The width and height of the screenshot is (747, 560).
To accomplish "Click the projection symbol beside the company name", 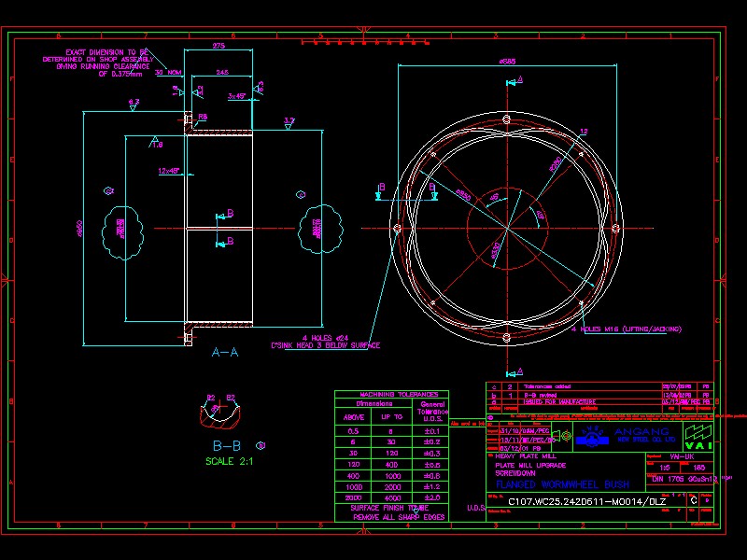I will tap(564, 435).
